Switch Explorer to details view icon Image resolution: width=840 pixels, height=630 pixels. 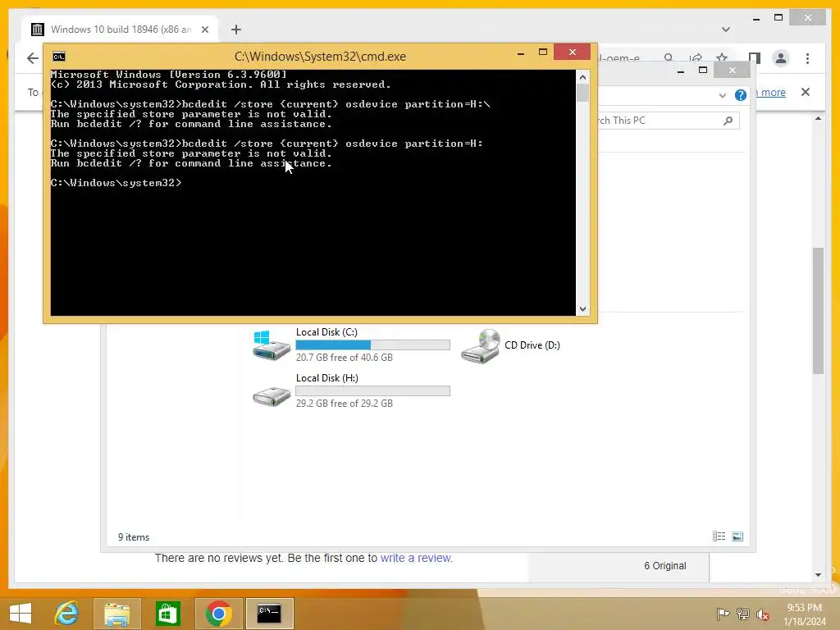[x=719, y=536]
